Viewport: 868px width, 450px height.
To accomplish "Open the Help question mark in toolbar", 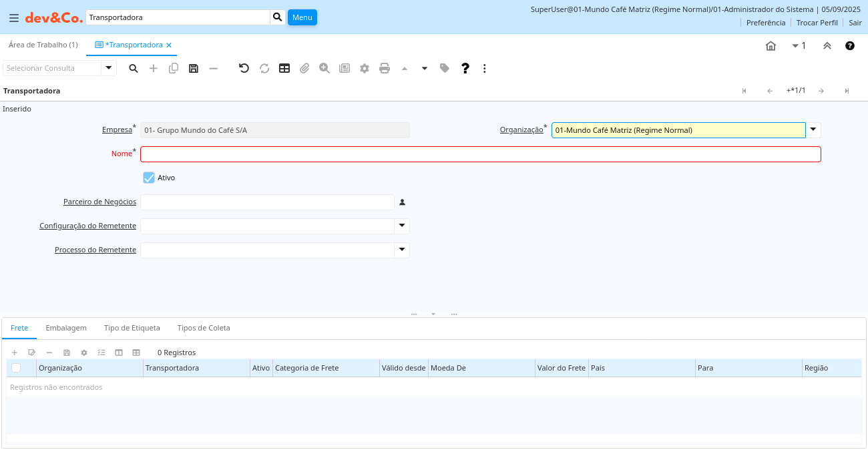I will [465, 68].
